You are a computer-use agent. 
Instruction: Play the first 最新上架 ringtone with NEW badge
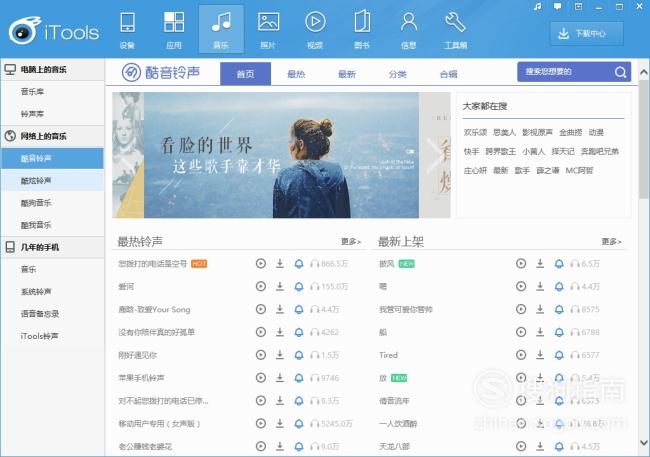pos(521,264)
